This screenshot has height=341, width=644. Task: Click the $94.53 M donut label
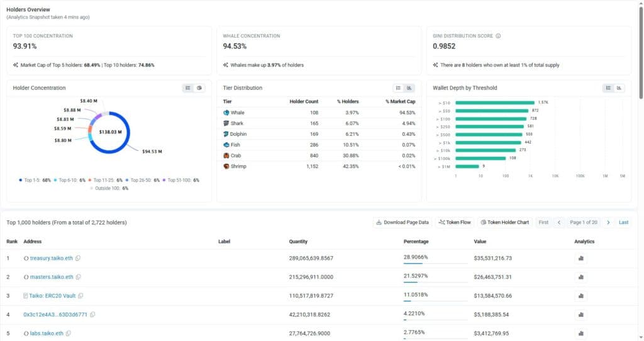click(x=152, y=152)
